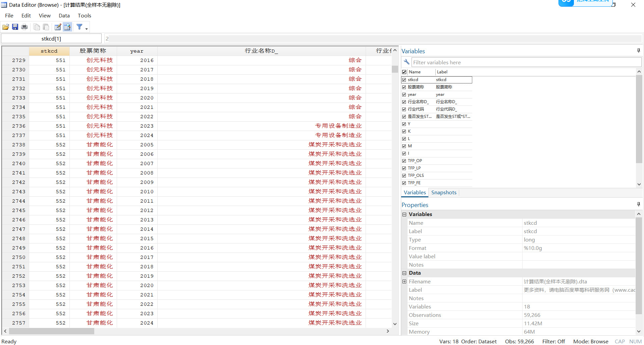Click the 行业名称D_ column header
The image size is (644, 345).
(x=261, y=51)
